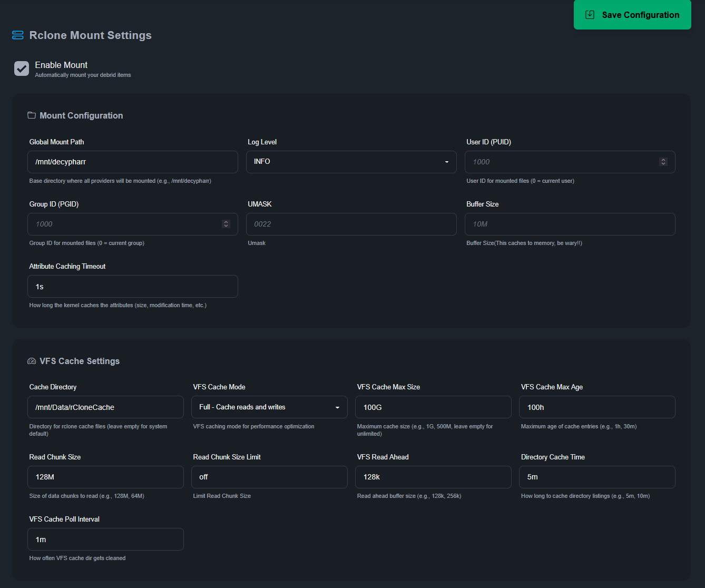This screenshot has height=588, width=705.
Task: Click the Save Configuration button
Action: (632, 15)
